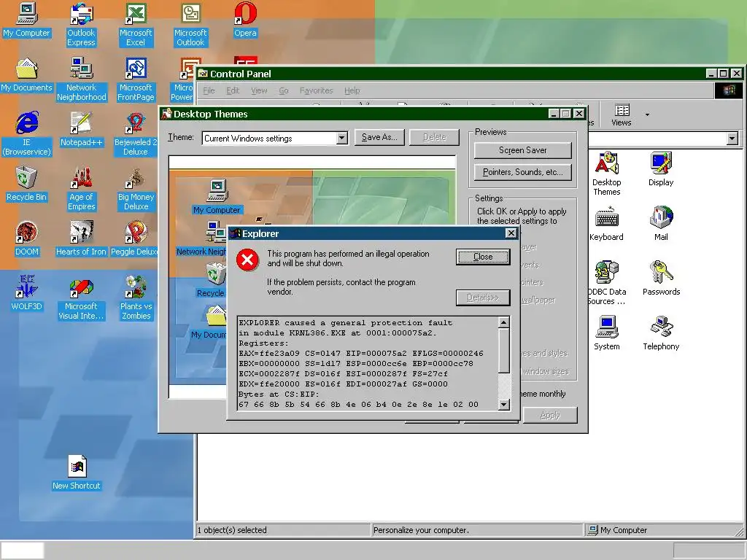Click 'Personalize your computer.' status text
Image resolution: width=747 pixels, height=560 pixels.
[x=421, y=530]
